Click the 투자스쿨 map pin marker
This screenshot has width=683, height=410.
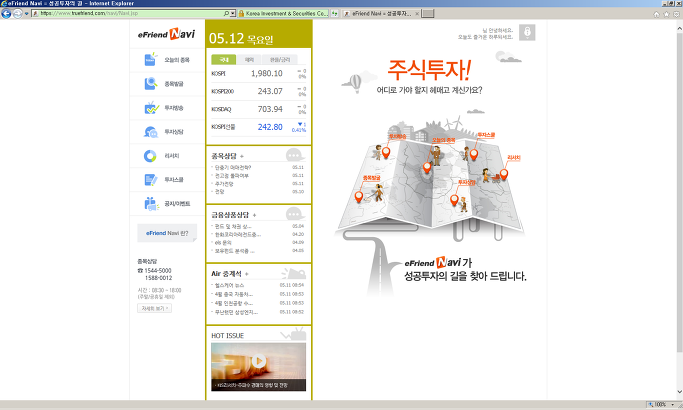[474, 154]
